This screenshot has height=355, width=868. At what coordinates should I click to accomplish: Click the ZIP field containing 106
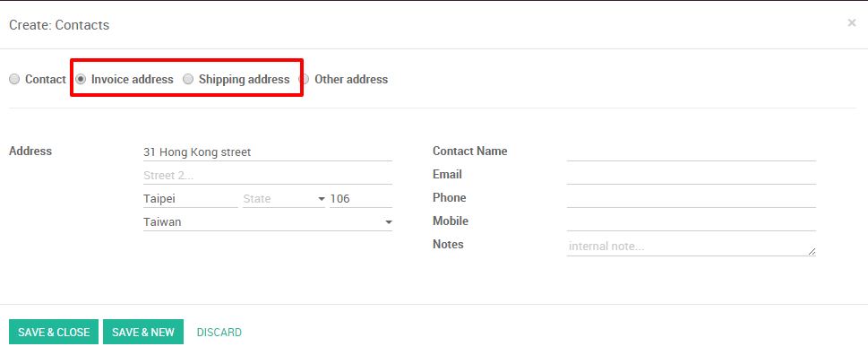pos(361,199)
